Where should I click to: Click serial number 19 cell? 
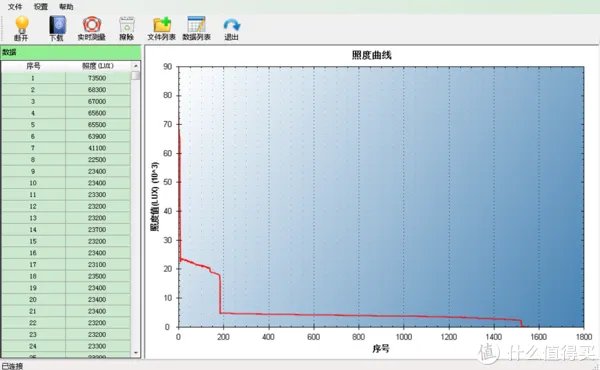[x=33, y=288]
